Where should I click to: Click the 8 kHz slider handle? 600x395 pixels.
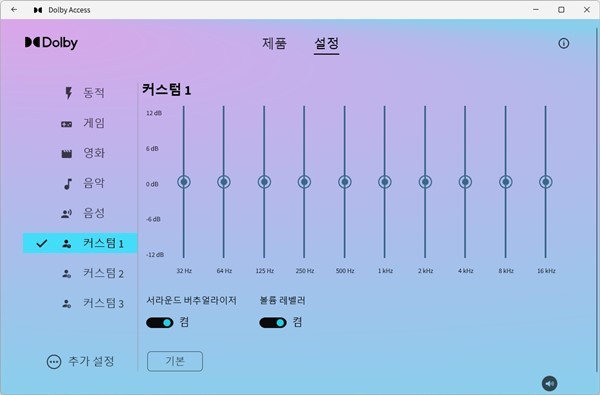(505, 182)
